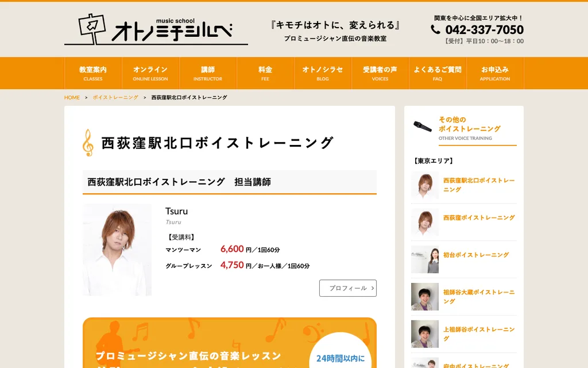
Task: Click thumbnail beside 祖師谷大蔵ボイストレーニング
Action: tap(425, 297)
